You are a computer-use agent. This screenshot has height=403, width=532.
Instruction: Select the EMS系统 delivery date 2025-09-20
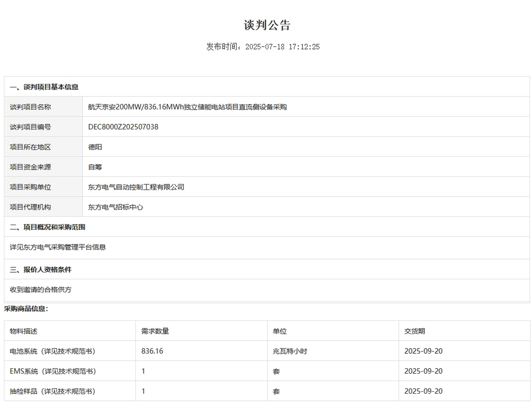click(423, 371)
